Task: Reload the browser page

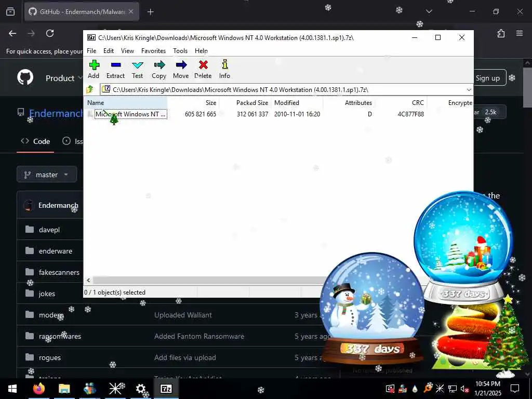Action: tap(50, 33)
